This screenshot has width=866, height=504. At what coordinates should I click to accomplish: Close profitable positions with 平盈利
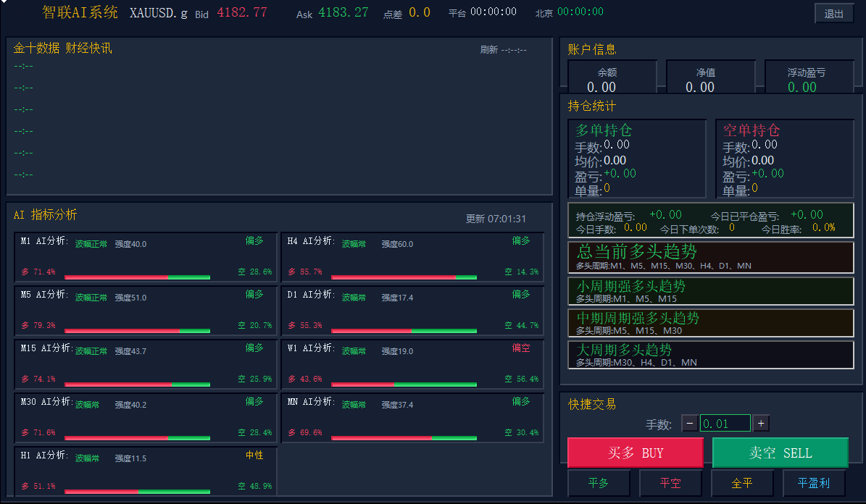tap(814, 483)
